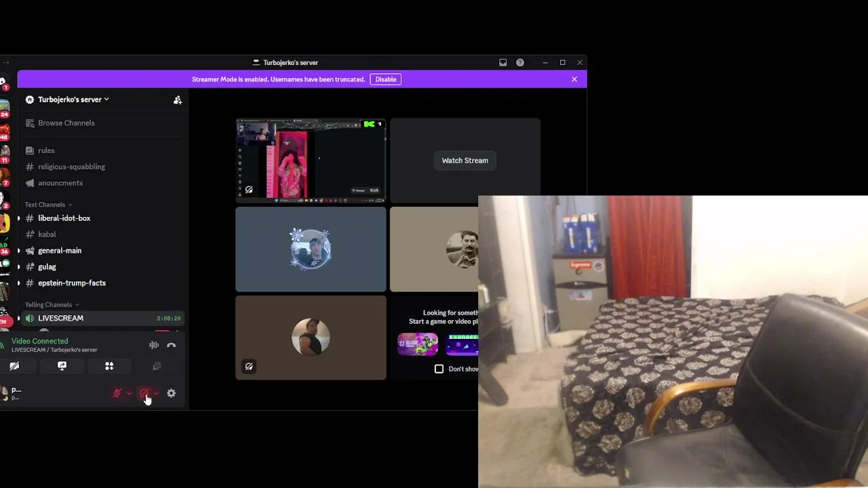Click the Discord home icon with badge 1

[x=3, y=83]
